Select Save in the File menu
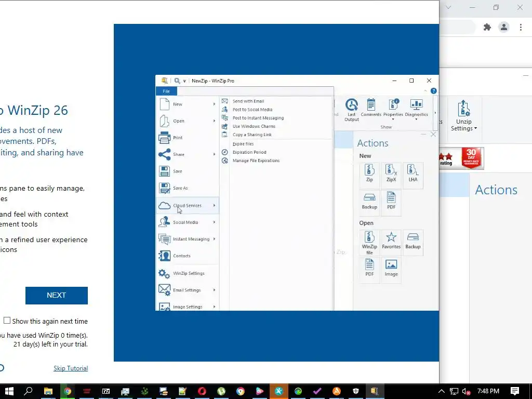Viewport: 532px width, 399px height. pos(188,171)
